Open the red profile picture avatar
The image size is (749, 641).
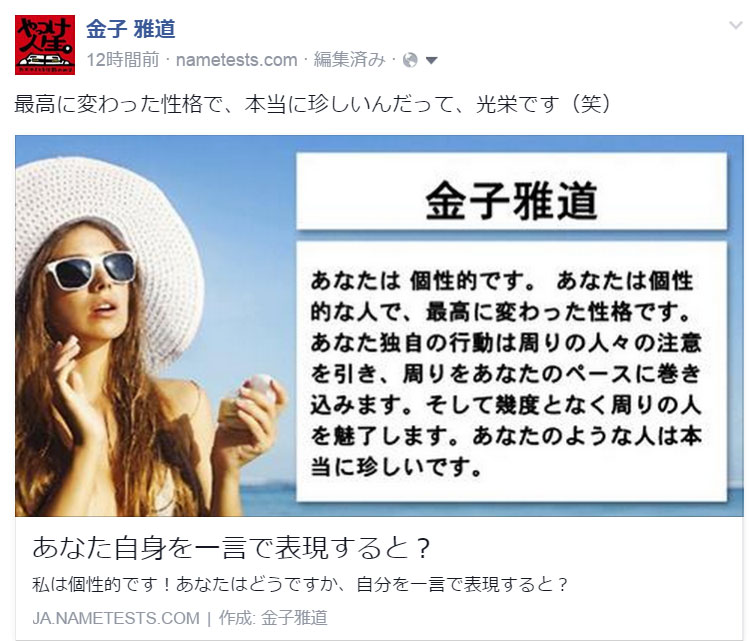(45, 45)
